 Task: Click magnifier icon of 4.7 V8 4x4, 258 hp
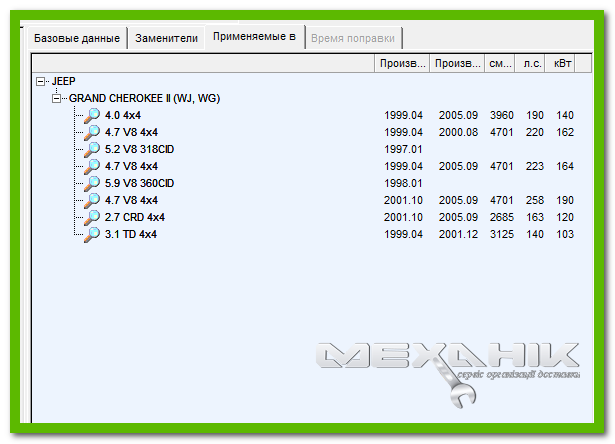92,200
